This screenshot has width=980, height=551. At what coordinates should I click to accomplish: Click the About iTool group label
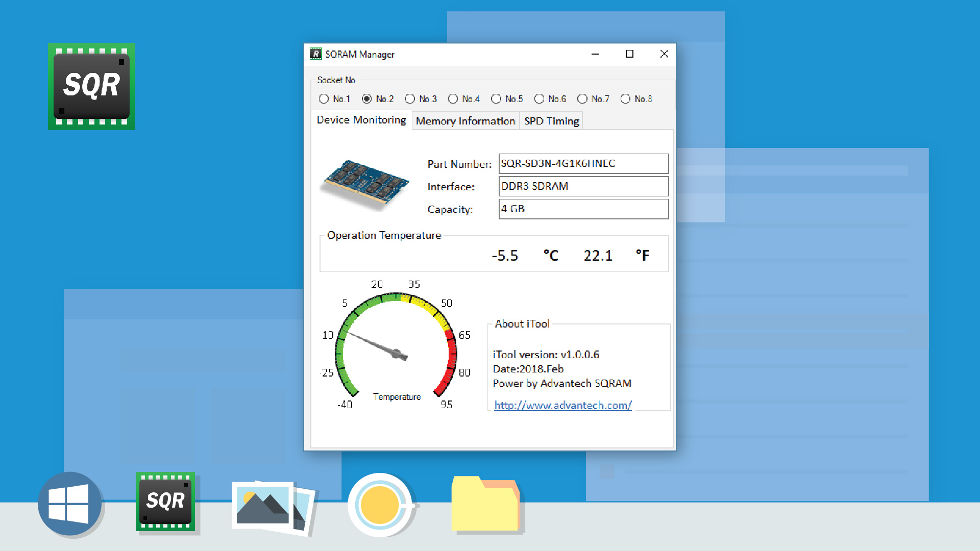(x=522, y=324)
